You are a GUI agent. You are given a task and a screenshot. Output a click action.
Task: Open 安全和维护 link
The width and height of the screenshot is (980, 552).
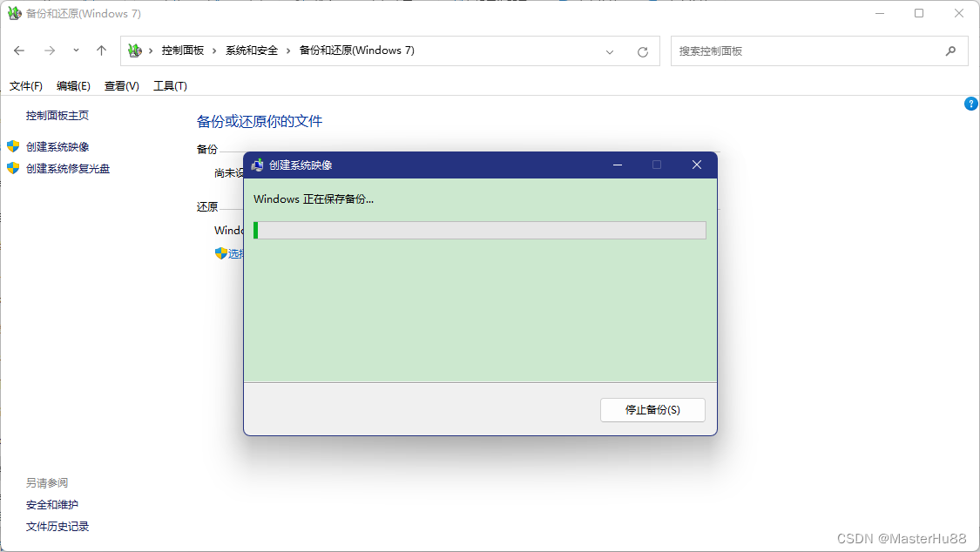click(x=52, y=504)
